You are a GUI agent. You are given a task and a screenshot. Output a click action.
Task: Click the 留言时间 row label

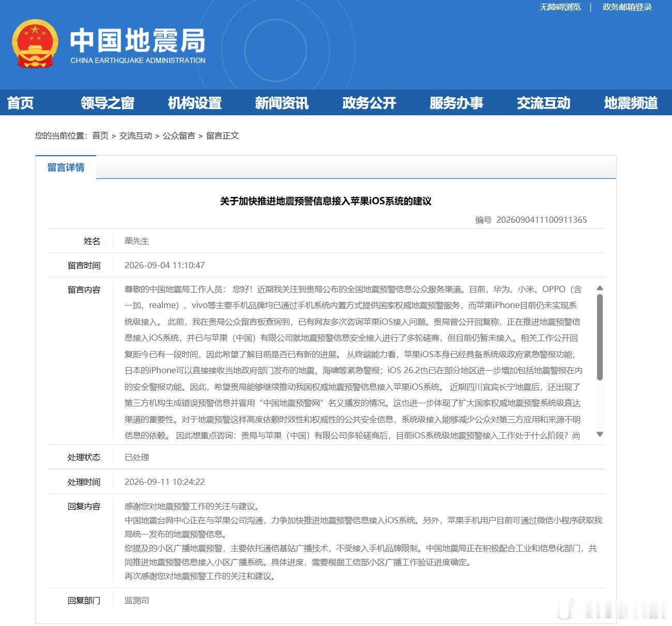click(x=84, y=265)
